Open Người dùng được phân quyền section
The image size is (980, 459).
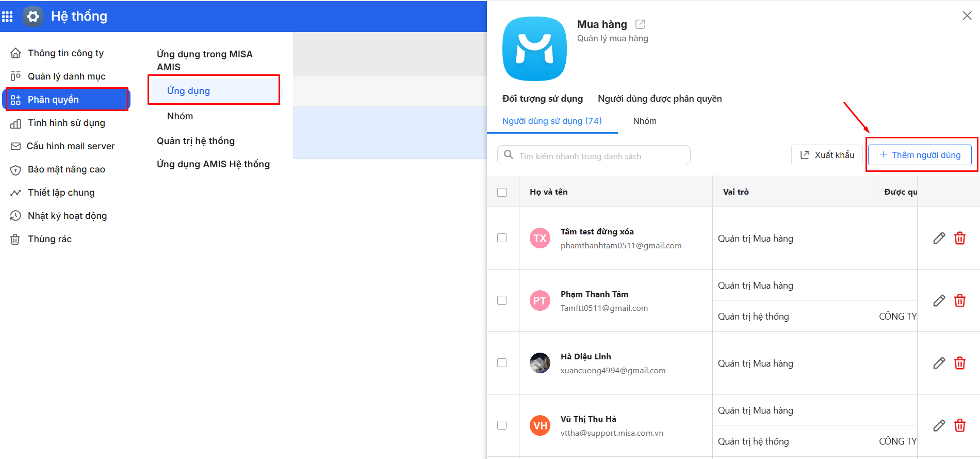point(660,99)
